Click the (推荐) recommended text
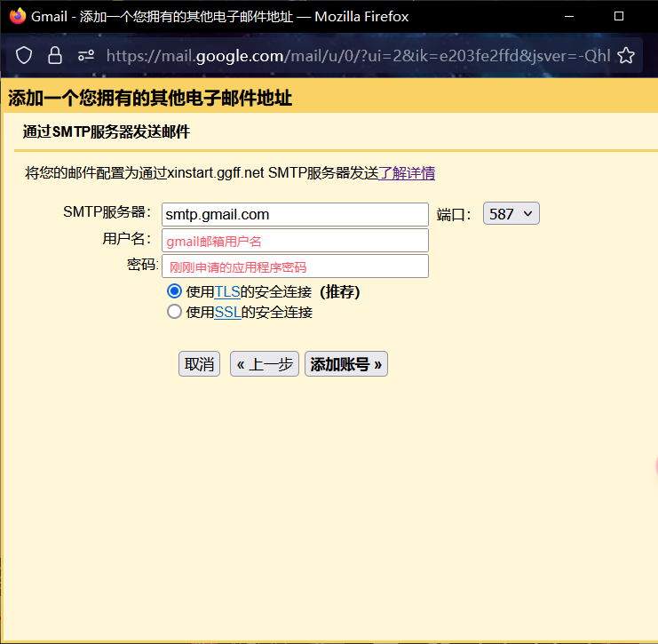 coord(340,291)
